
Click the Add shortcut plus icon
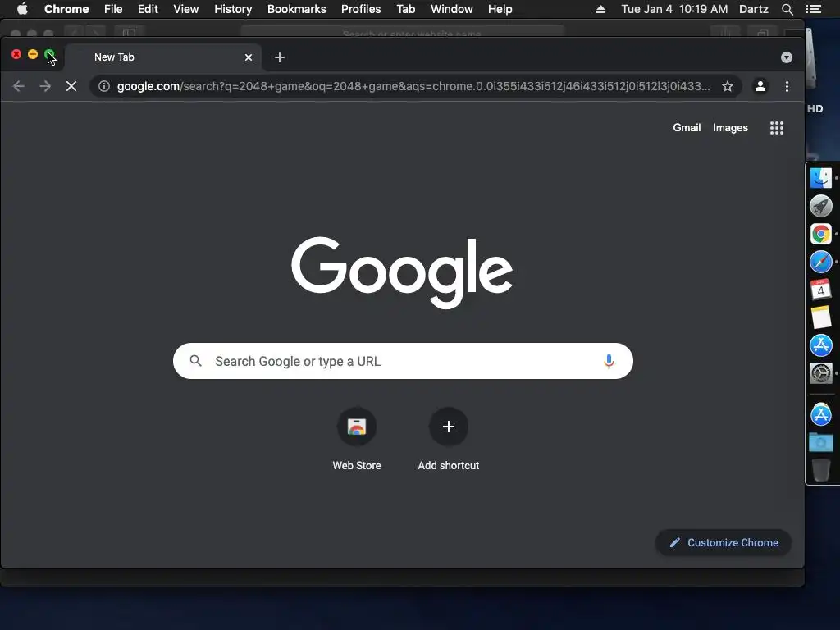[x=449, y=427]
